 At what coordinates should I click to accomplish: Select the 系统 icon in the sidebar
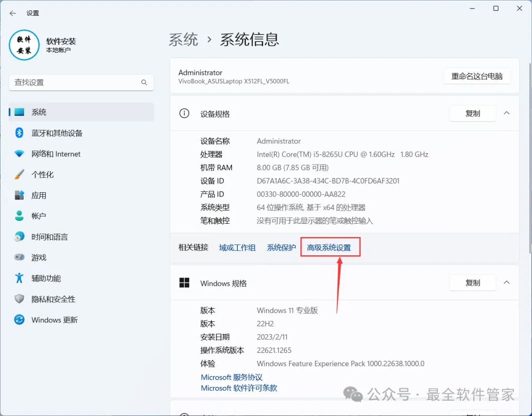19,112
